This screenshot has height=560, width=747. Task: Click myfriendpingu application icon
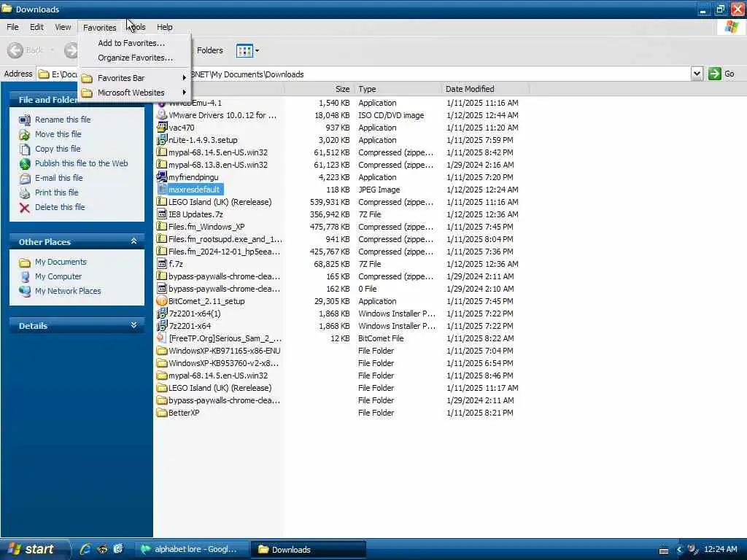[x=162, y=176]
